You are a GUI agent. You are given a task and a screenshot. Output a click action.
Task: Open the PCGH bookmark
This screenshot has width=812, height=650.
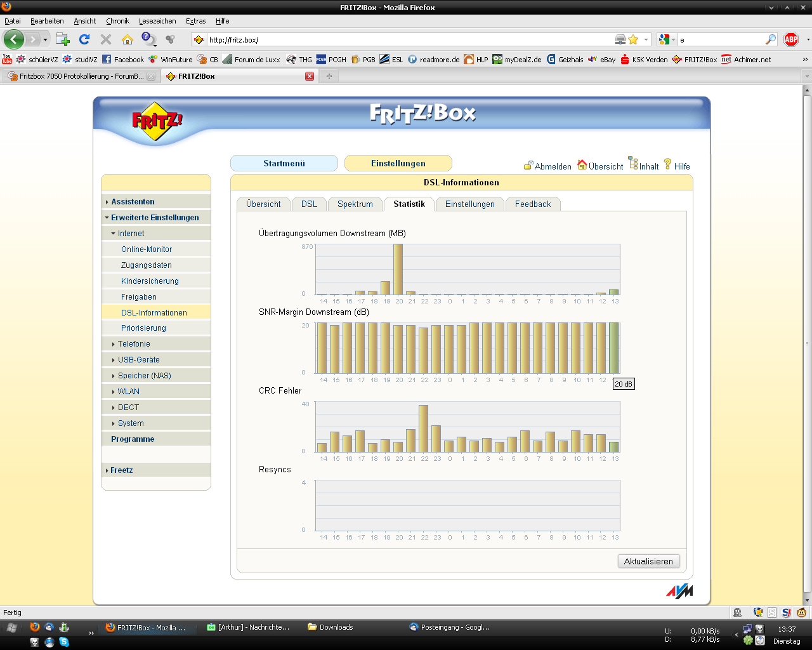(x=331, y=59)
